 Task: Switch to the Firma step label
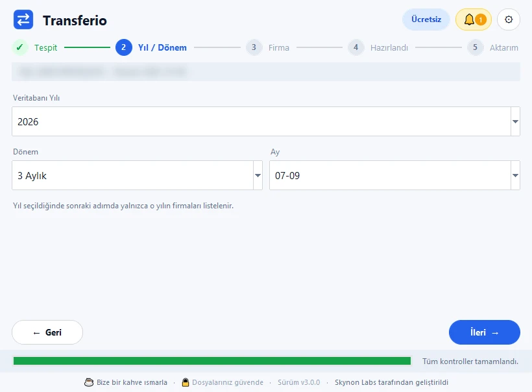click(x=279, y=48)
